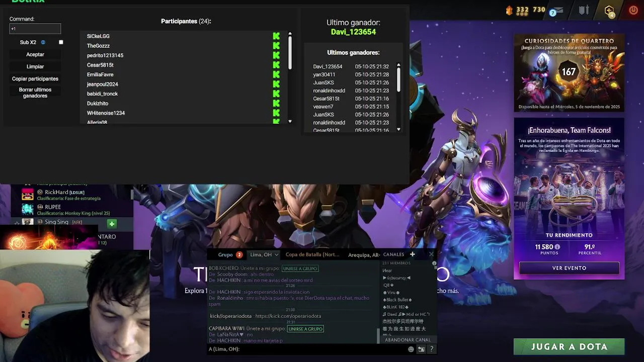Close the chat panel with X
Viewport: 644px width, 362px height.
431,254
